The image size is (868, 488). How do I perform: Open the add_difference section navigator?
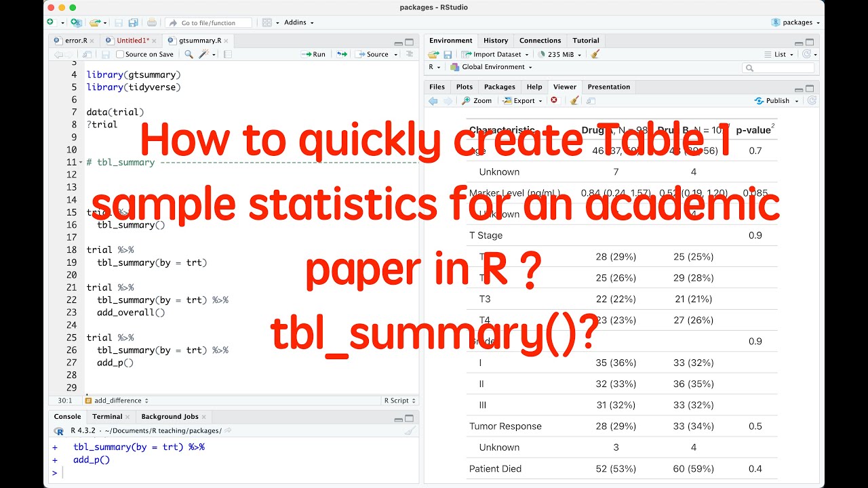117,401
